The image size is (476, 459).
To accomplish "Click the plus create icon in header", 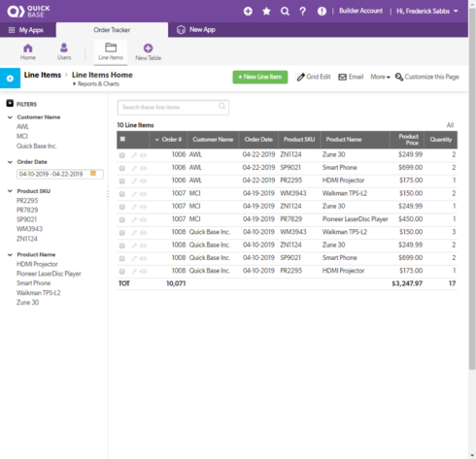I will pos(248,12).
